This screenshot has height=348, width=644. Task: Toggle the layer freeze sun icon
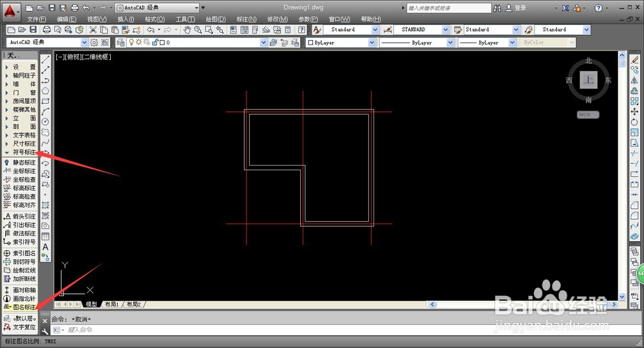tap(139, 43)
